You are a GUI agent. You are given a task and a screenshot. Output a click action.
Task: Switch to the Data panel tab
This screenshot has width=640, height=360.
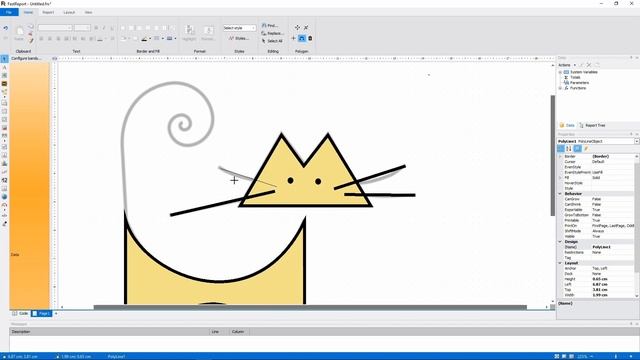coord(567,125)
